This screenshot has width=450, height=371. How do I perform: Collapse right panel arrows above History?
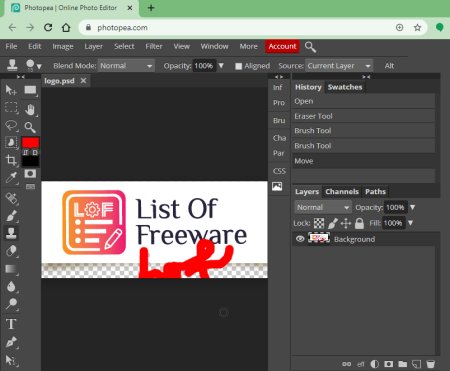(366, 77)
